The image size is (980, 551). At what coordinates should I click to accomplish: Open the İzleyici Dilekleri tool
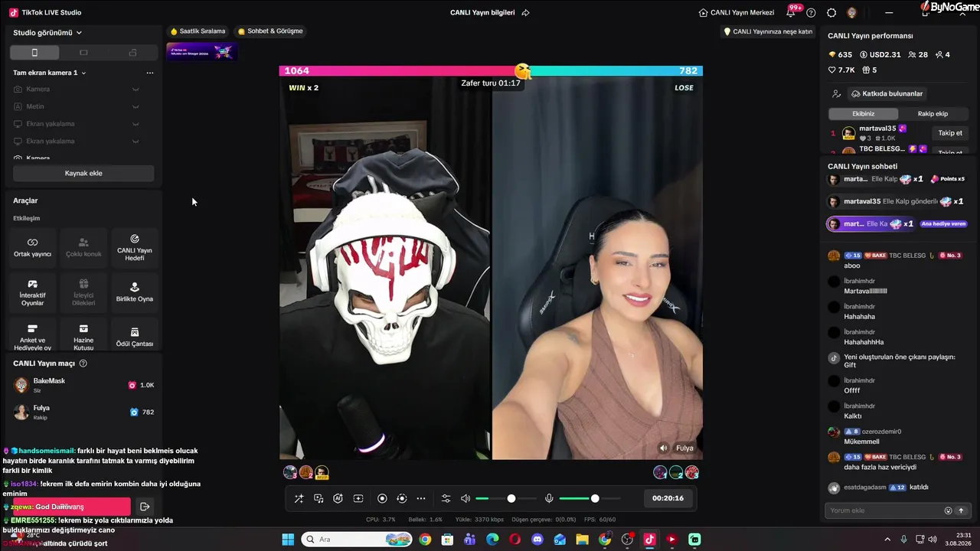(83, 292)
